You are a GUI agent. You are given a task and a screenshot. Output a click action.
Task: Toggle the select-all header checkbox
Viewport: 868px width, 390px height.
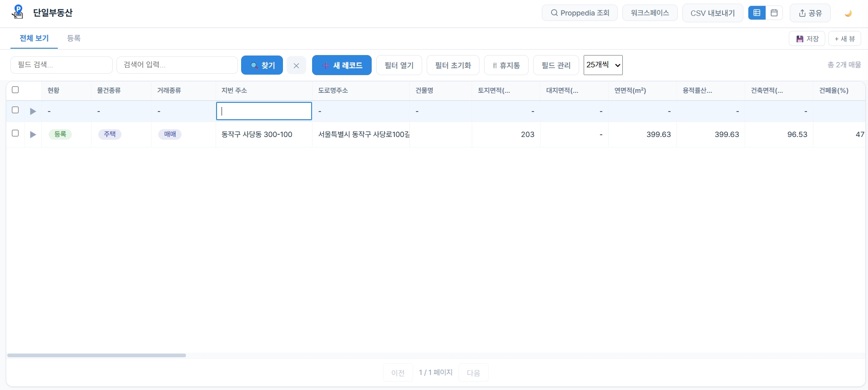15,90
